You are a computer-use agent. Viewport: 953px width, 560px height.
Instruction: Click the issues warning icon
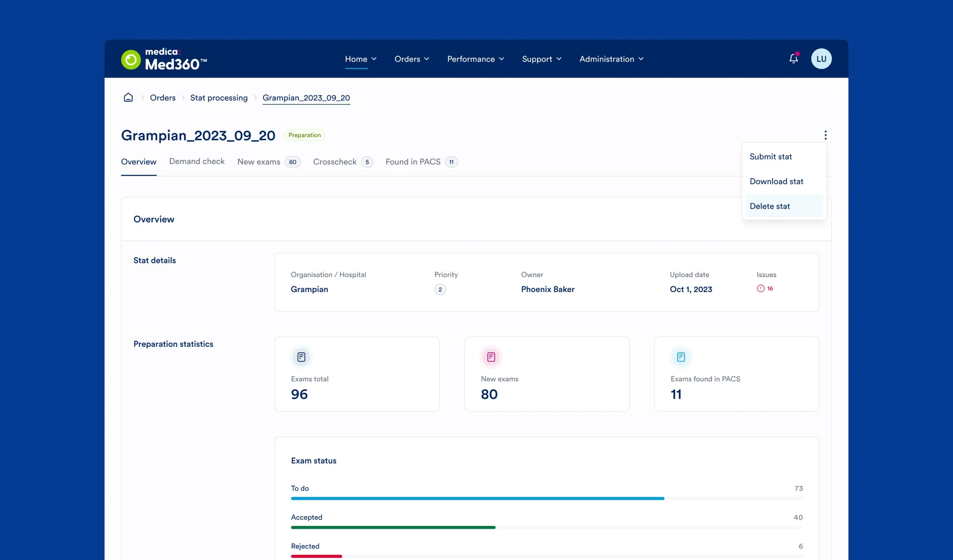[x=760, y=288]
